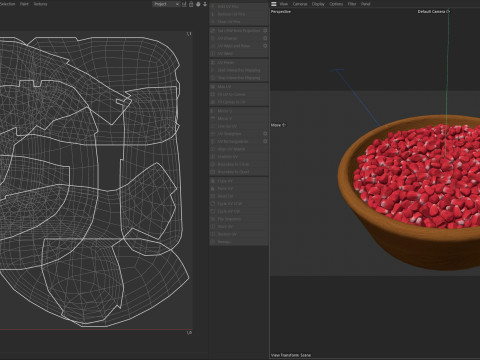Click the Cycle UV CCW icon
Viewport: 480px width, 360px height.
pyautogui.click(x=213, y=204)
